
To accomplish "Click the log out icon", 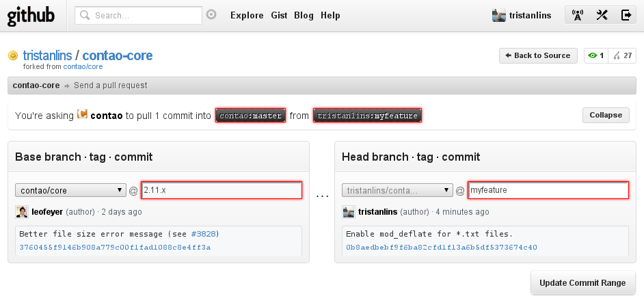I will click(x=626, y=15).
